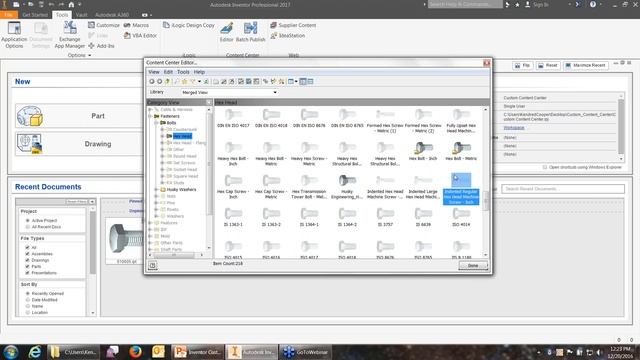The height and width of the screenshot is (360, 640).
Task: Open Firefox from taskbar
Action: (135, 352)
